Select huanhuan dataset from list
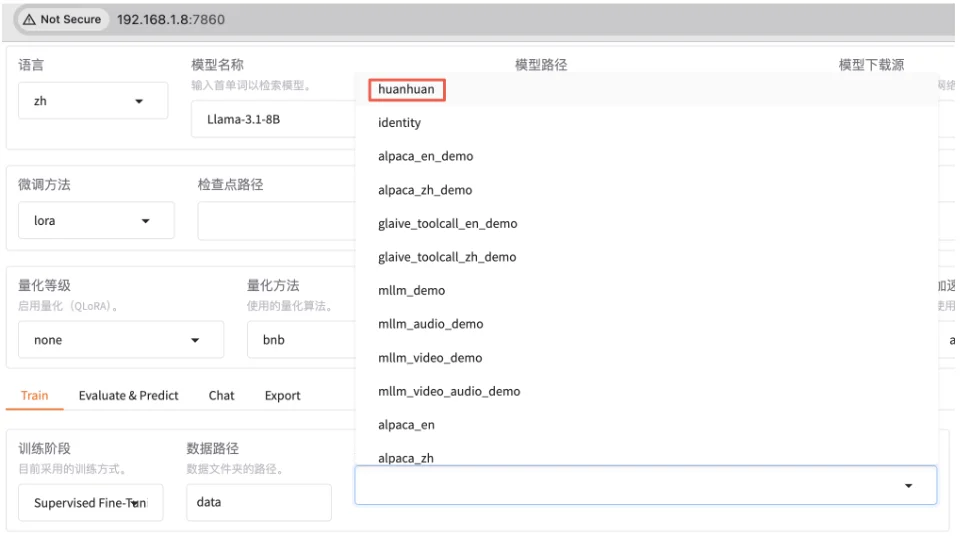 tap(406, 90)
